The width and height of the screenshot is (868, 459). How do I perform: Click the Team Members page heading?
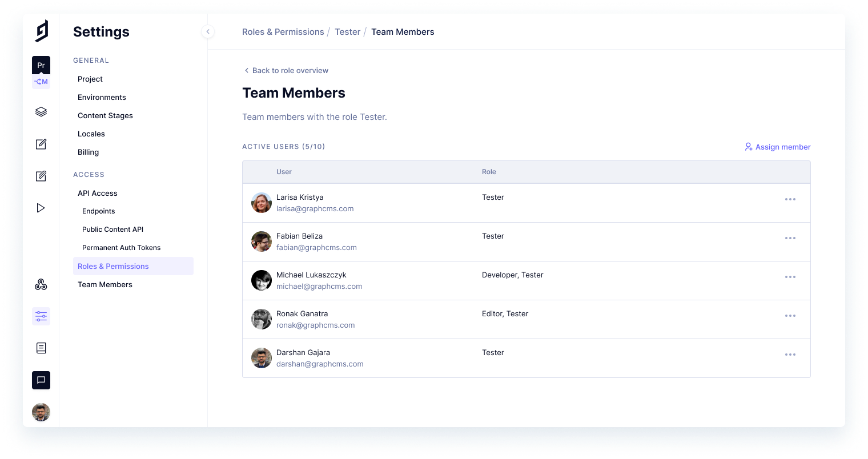click(294, 93)
